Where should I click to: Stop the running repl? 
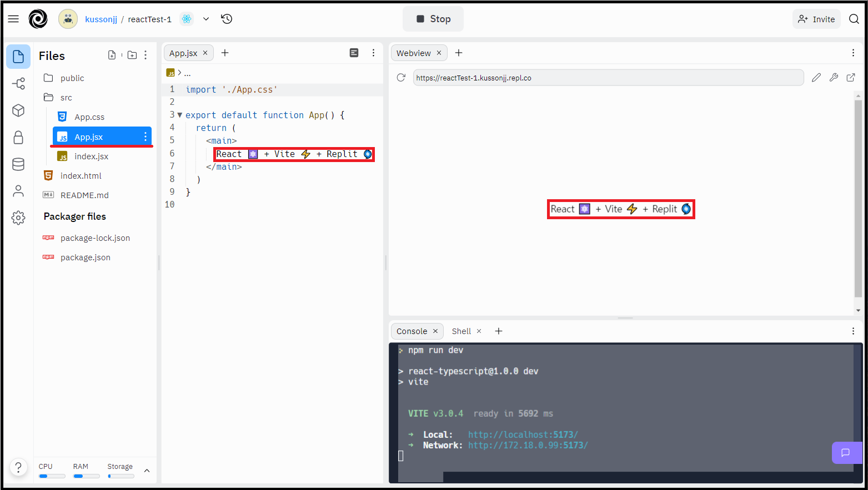(433, 19)
